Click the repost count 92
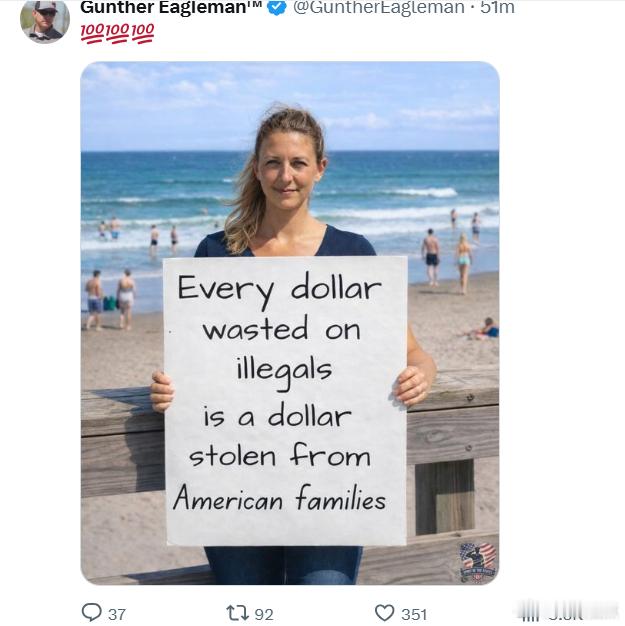Screen dimensions: 625x626 click(x=264, y=614)
